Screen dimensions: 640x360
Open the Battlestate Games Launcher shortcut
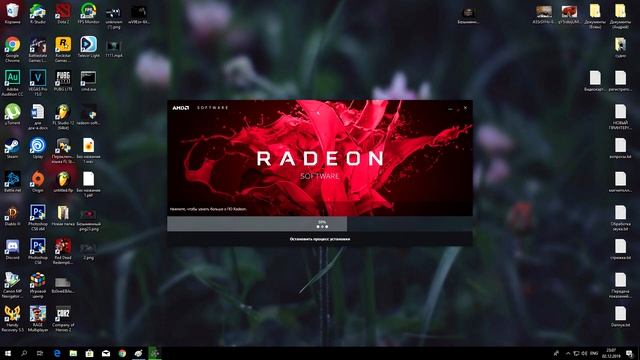(x=38, y=49)
